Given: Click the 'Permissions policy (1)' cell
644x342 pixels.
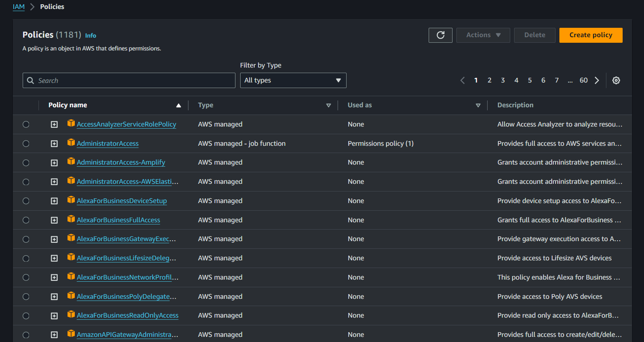Looking at the screenshot, I should 381,144.
